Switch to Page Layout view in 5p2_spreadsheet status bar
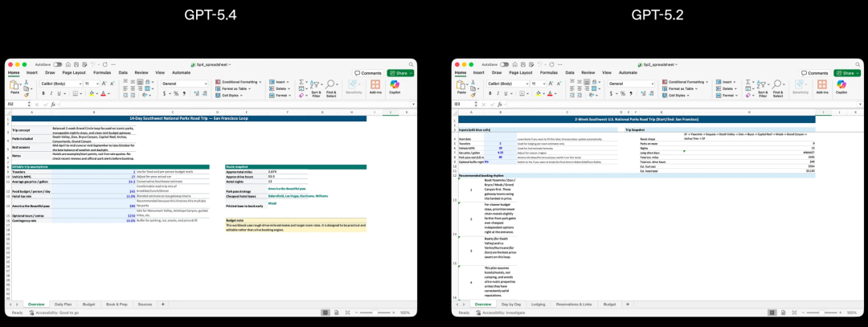The image size is (868, 327). click(x=783, y=313)
